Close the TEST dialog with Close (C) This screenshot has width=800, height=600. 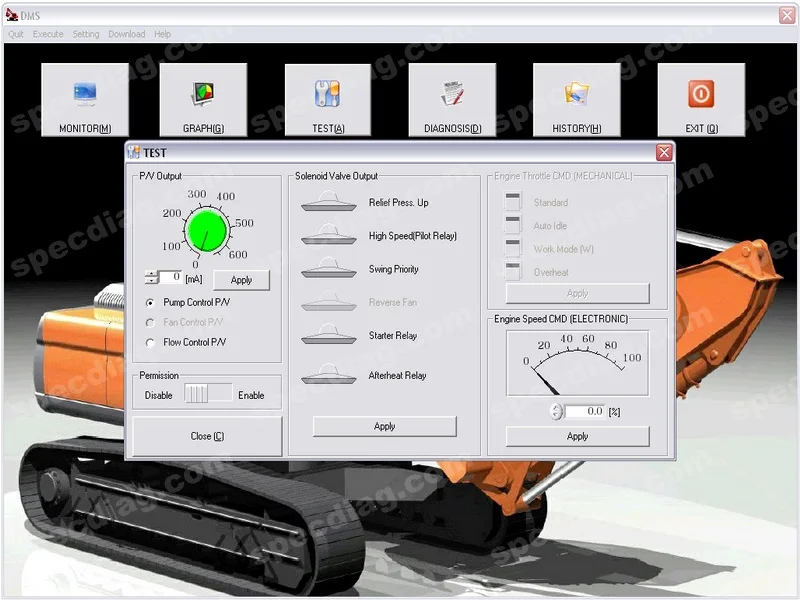(x=207, y=435)
